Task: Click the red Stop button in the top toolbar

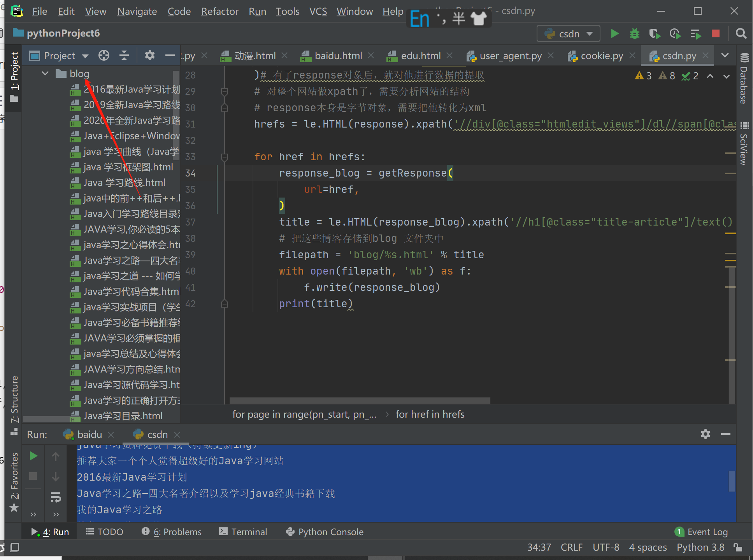Action: [715, 34]
